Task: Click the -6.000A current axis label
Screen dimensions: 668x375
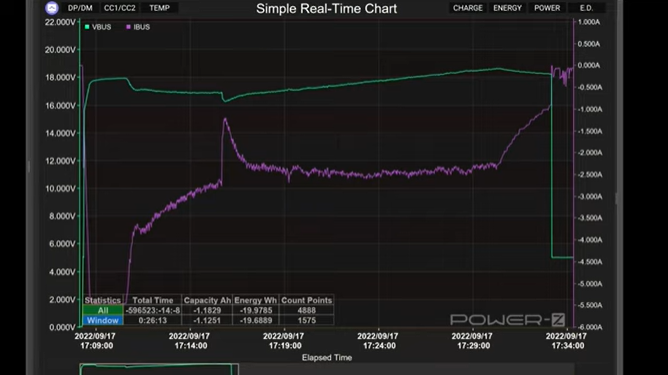Action: tap(590, 327)
